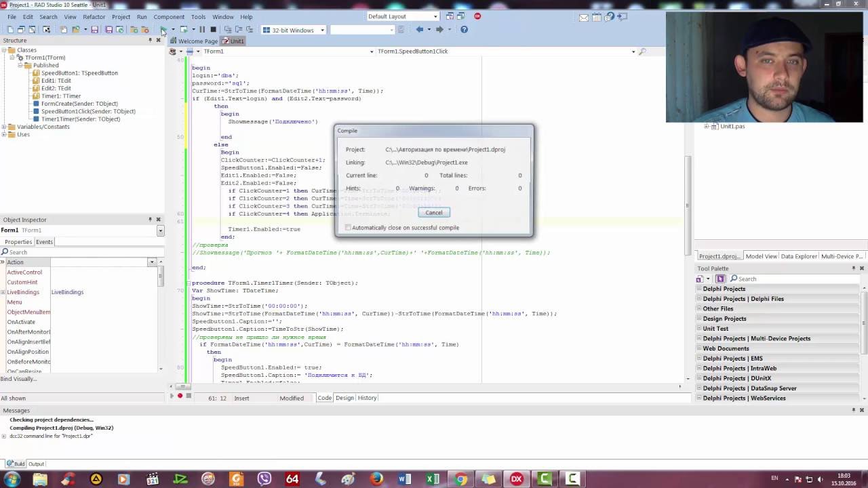Click the Forward navigation arrow icon
The width and height of the screenshot is (868, 488).
click(x=439, y=29)
